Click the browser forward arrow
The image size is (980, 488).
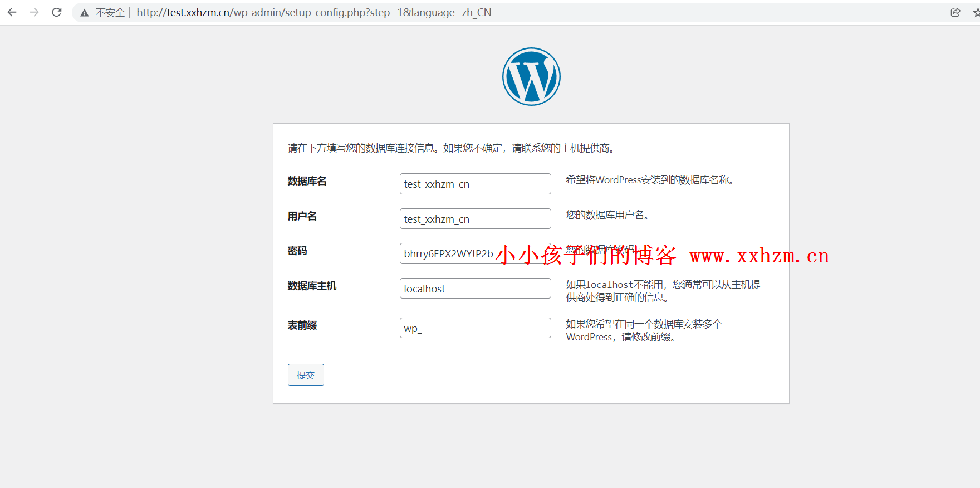35,12
